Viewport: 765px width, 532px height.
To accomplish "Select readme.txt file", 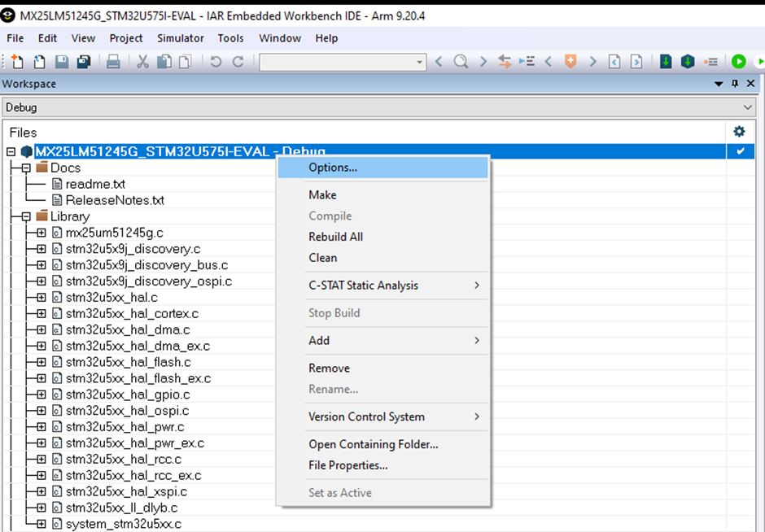I will click(95, 184).
